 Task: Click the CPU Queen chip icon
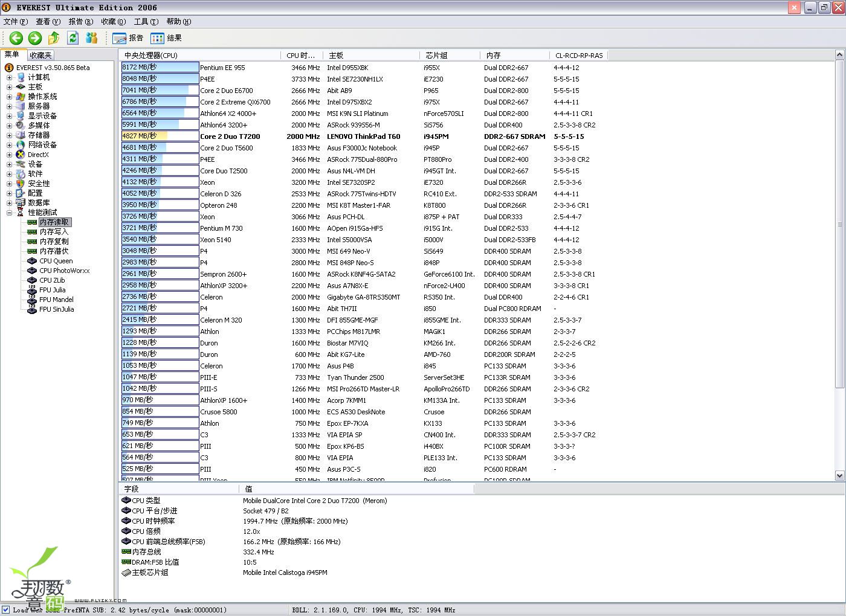click(32, 261)
